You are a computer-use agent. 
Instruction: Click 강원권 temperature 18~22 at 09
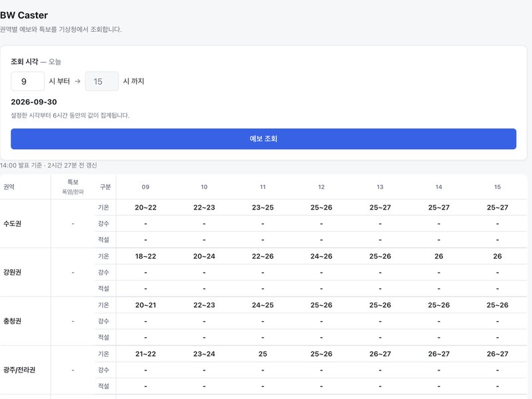tap(146, 257)
